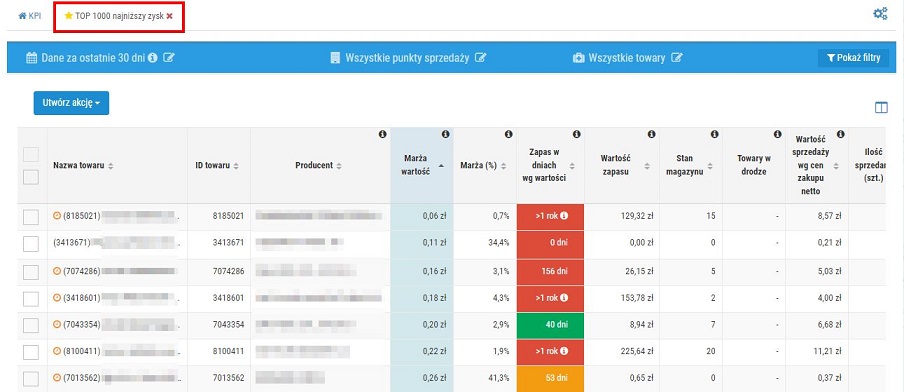Click red >1 rok cell for product 8185021
The image size is (904, 392).
(551, 216)
